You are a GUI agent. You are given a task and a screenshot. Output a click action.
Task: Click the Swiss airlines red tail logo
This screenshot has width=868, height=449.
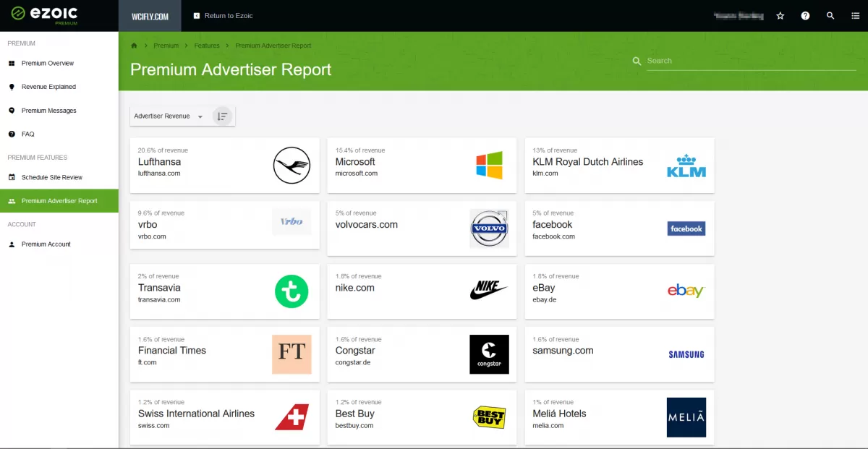292,417
